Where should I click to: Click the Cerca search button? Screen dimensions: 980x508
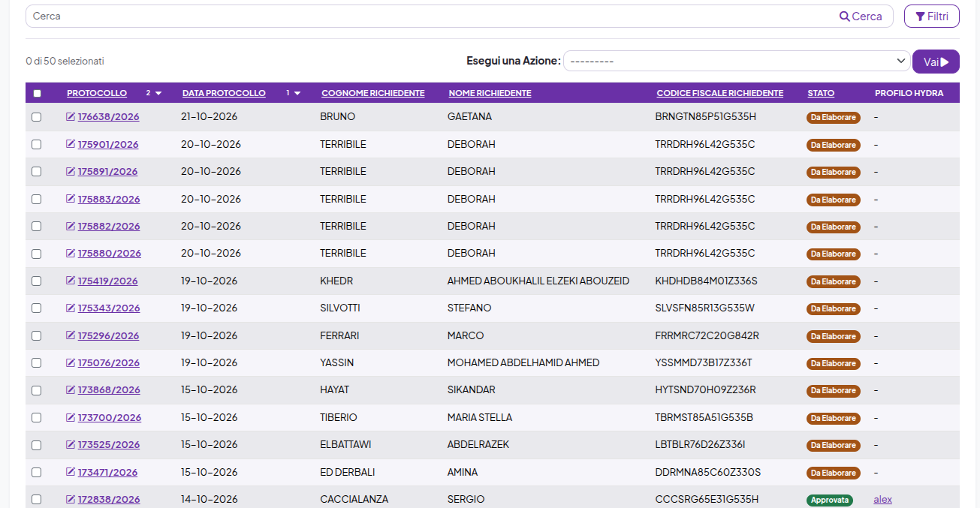[x=861, y=16]
